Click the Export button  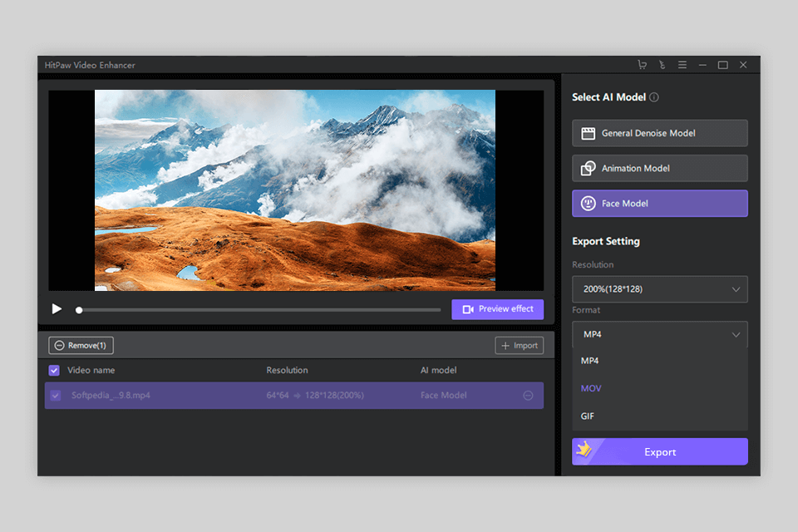659,451
